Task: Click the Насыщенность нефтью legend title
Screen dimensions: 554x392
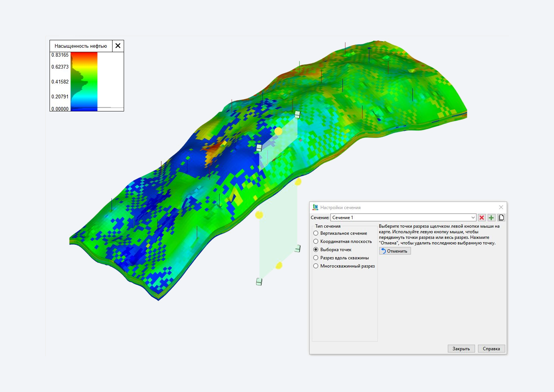Action: tap(81, 46)
